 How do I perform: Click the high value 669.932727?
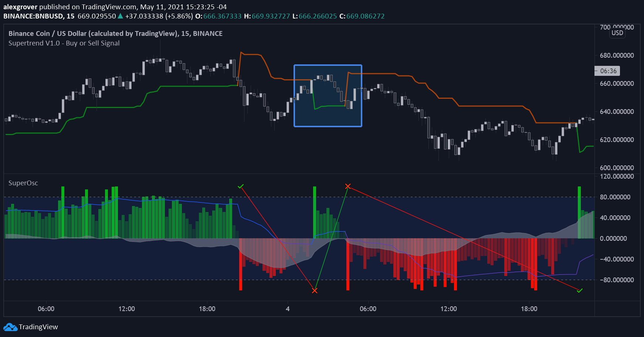(271, 16)
